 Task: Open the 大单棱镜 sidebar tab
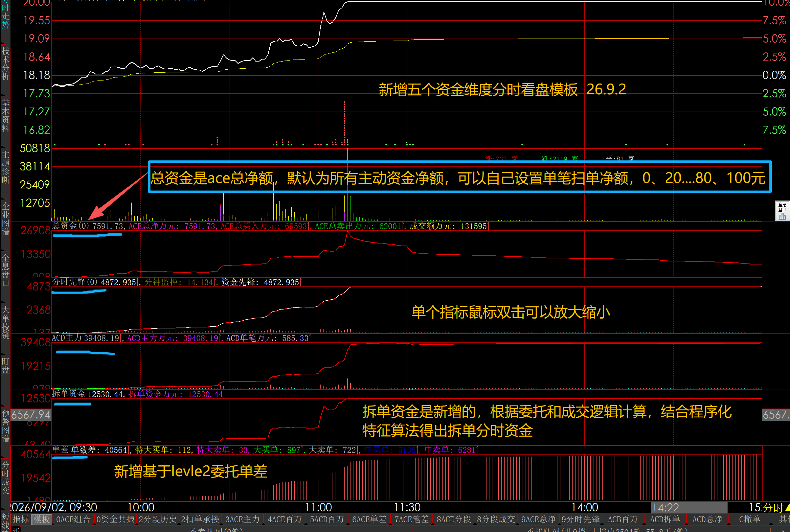[5, 322]
